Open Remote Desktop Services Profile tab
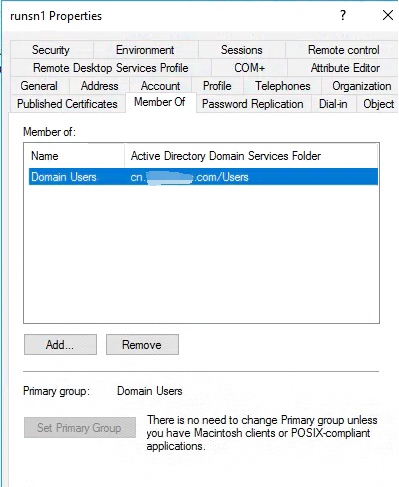 [111, 68]
